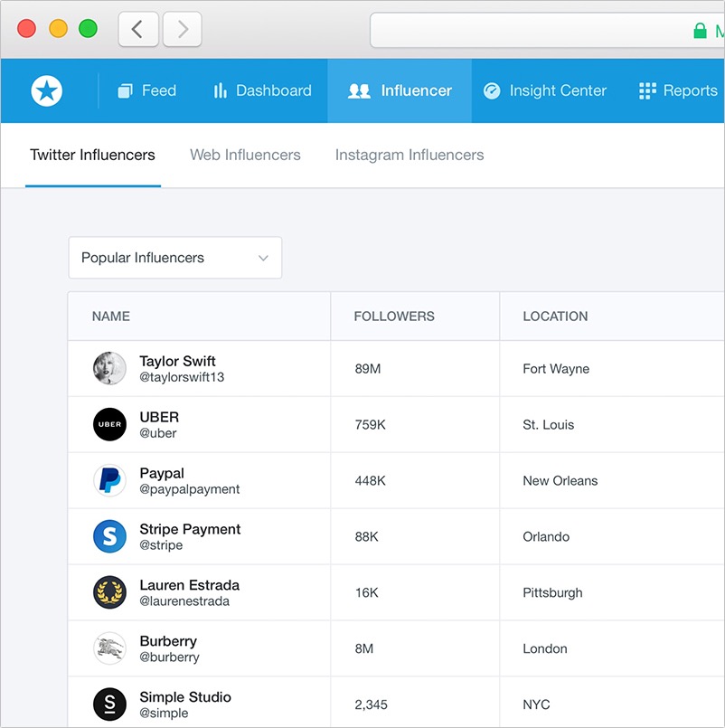The width and height of the screenshot is (725, 728).
Task: Click the @stripe handle
Action: (x=161, y=545)
